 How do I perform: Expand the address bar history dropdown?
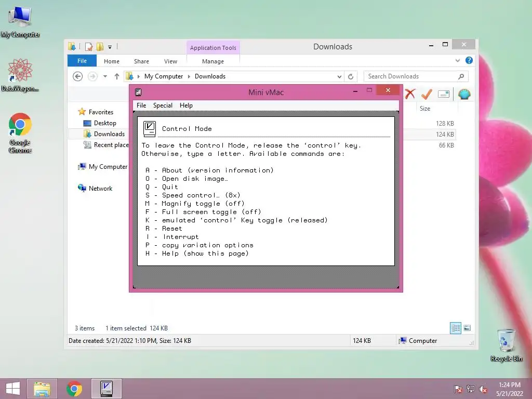(339, 77)
